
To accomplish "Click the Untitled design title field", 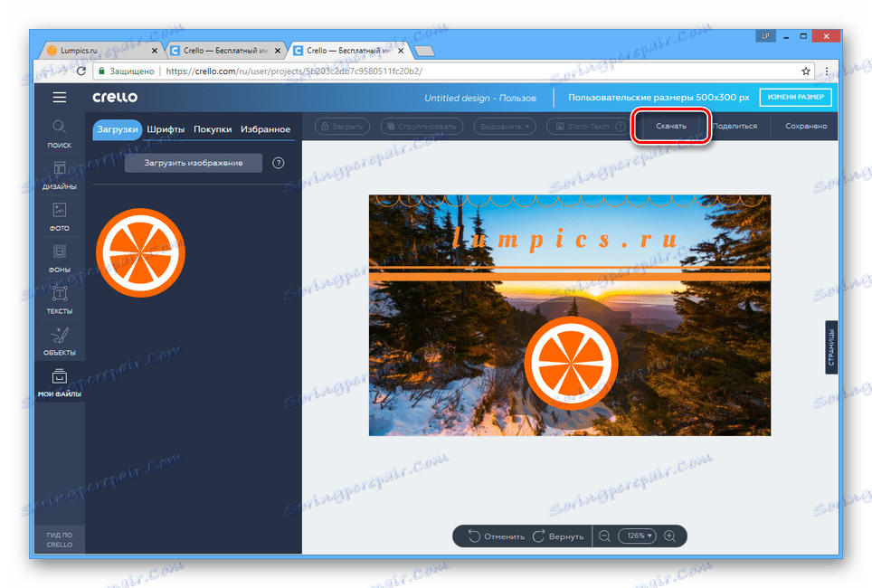I will tap(480, 98).
